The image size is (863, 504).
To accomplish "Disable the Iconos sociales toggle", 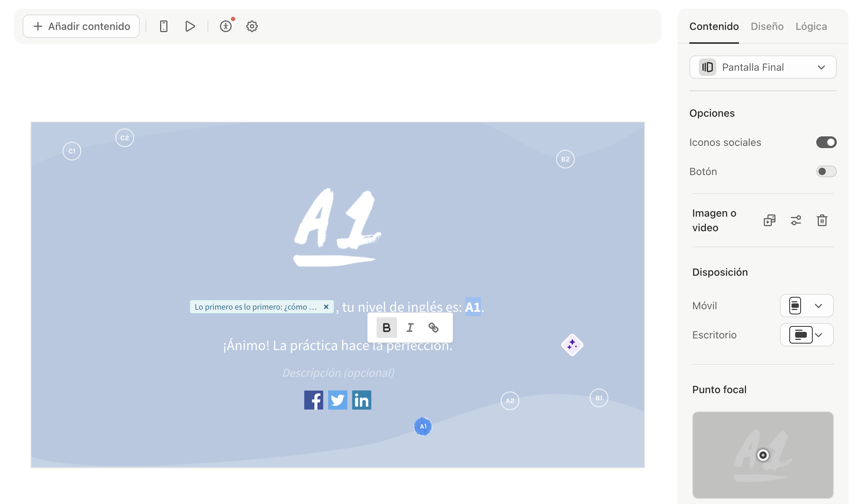I will 826,142.
